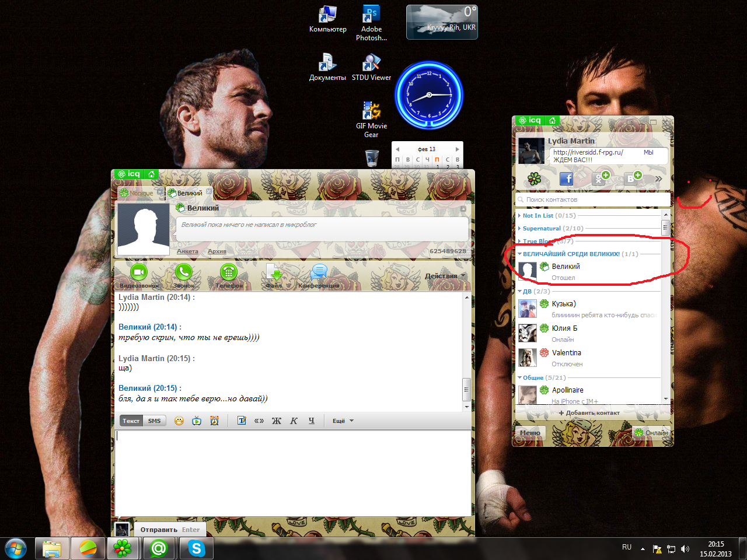Open the Юлия Б contact

[x=589, y=333]
